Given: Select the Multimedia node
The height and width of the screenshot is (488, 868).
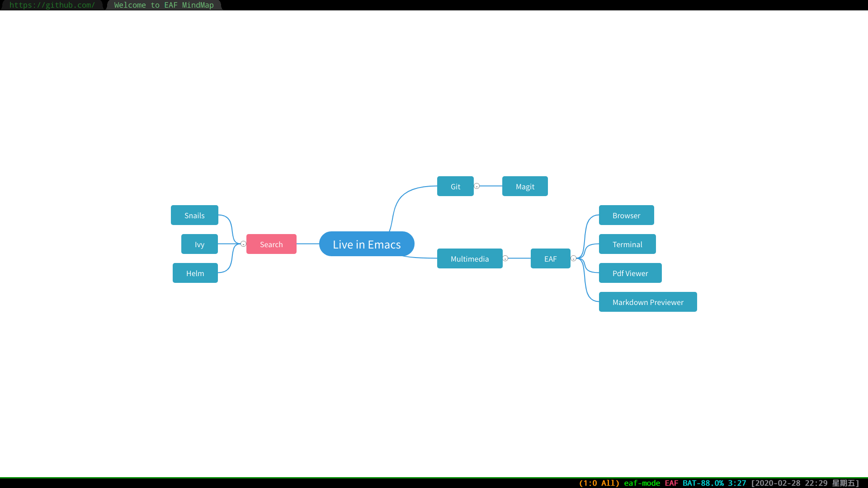Looking at the screenshot, I should pyautogui.click(x=470, y=258).
